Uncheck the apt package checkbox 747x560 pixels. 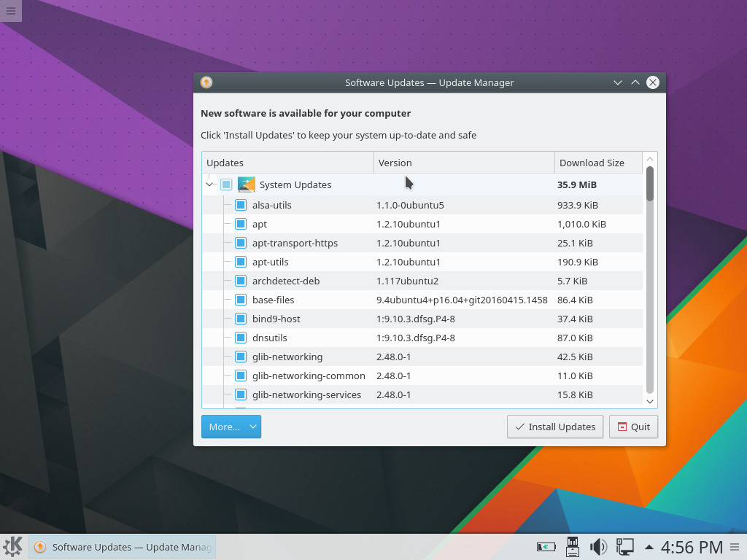pos(241,225)
